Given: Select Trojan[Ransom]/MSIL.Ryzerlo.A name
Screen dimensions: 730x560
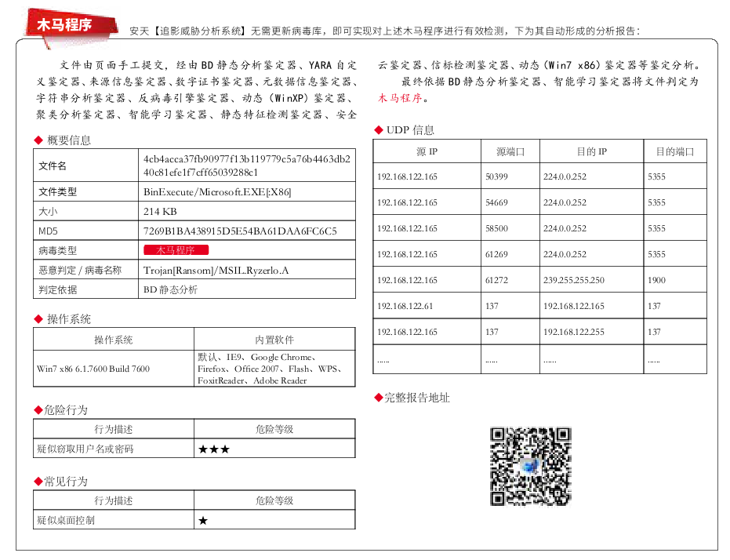Looking at the screenshot, I should pyautogui.click(x=216, y=270).
